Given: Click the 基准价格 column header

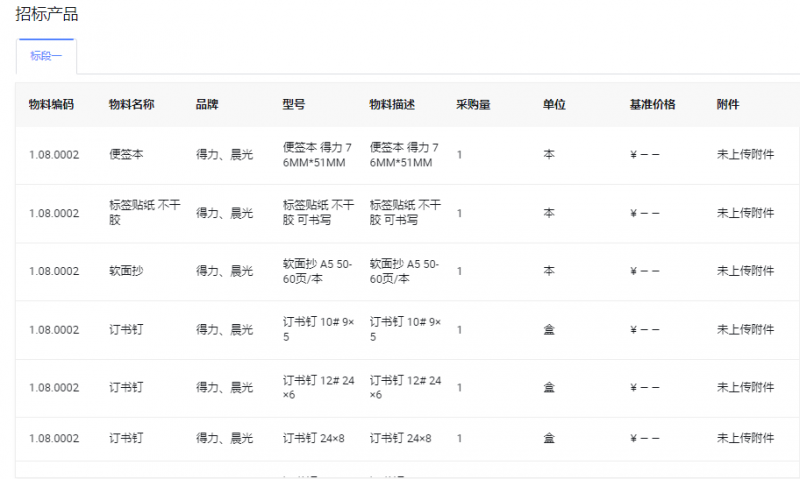Looking at the screenshot, I should 653,105.
